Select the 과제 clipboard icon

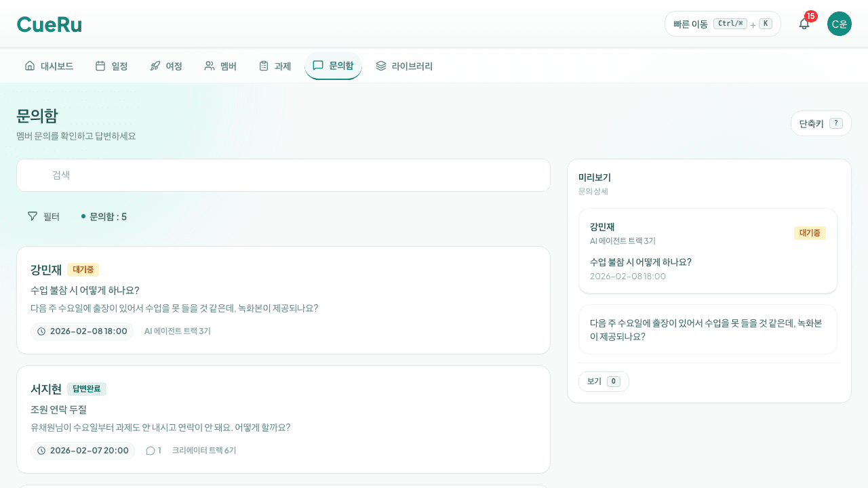click(x=263, y=65)
